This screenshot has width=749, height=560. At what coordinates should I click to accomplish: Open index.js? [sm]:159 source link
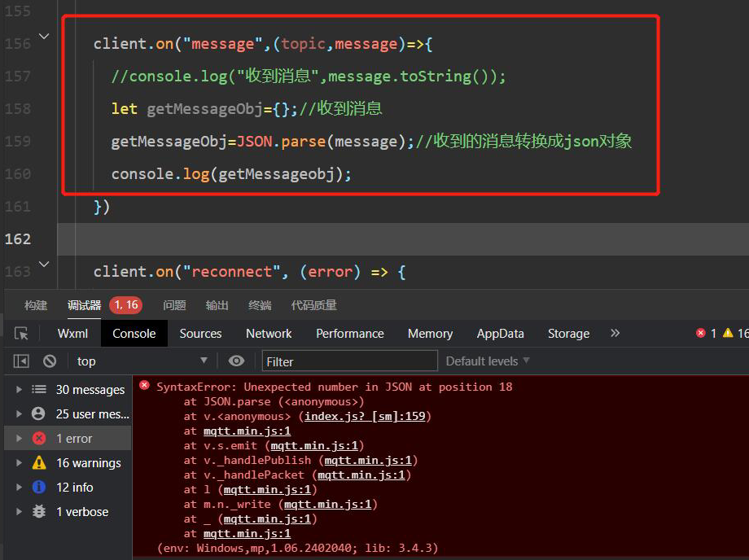tap(365, 416)
